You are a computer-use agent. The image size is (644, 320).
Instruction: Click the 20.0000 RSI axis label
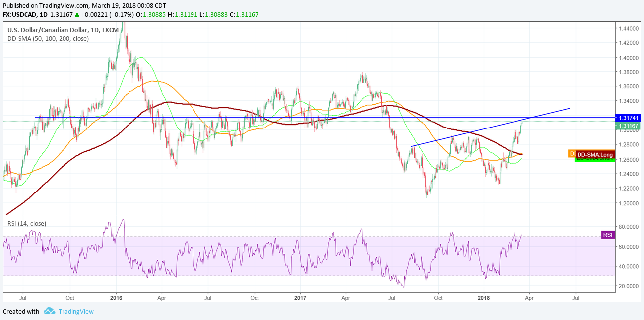629,286
